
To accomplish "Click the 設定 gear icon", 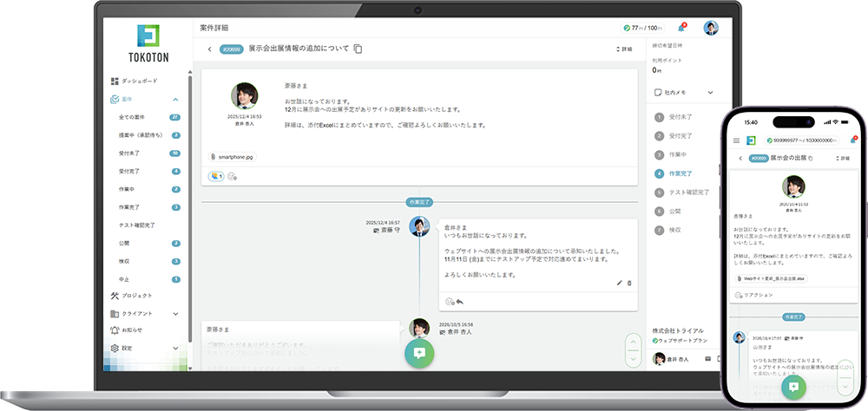I will [x=115, y=349].
